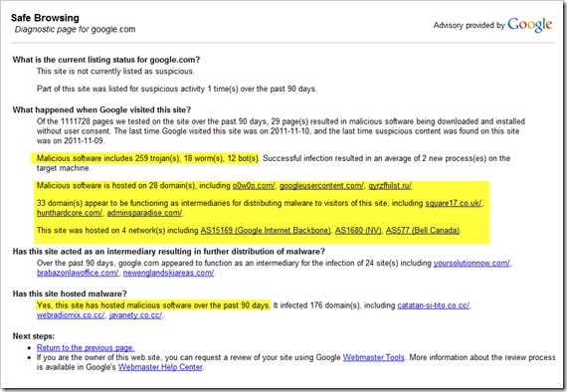The height and width of the screenshot is (392, 567).
Task: Click the line 'Part of this site was listed for suspicious activity'
Action: pyautogui.click(x=177, y=89)
